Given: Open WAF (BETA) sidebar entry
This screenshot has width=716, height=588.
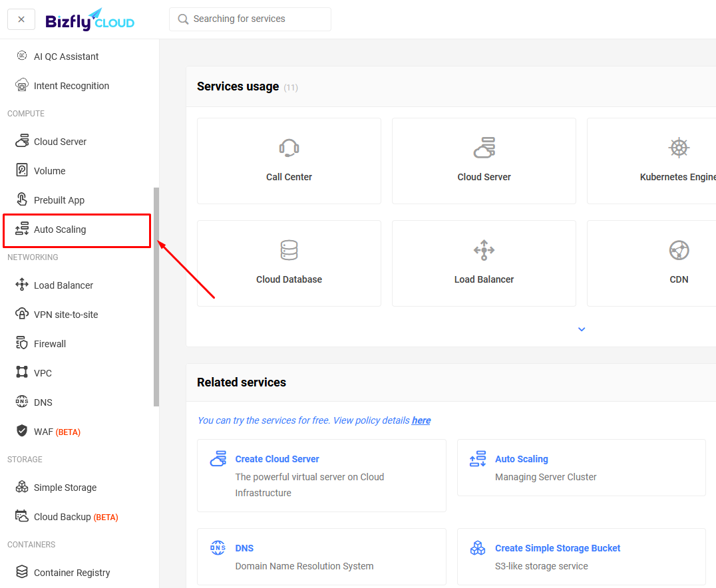Looking at the screenshot, I should pos(57,432).
